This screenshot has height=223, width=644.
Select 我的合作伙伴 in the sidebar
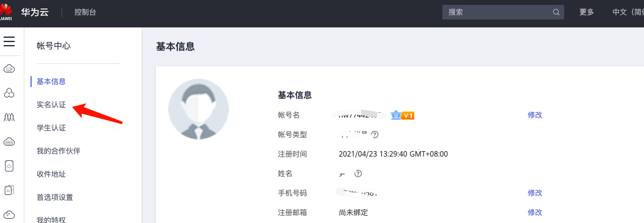[58, 150]
